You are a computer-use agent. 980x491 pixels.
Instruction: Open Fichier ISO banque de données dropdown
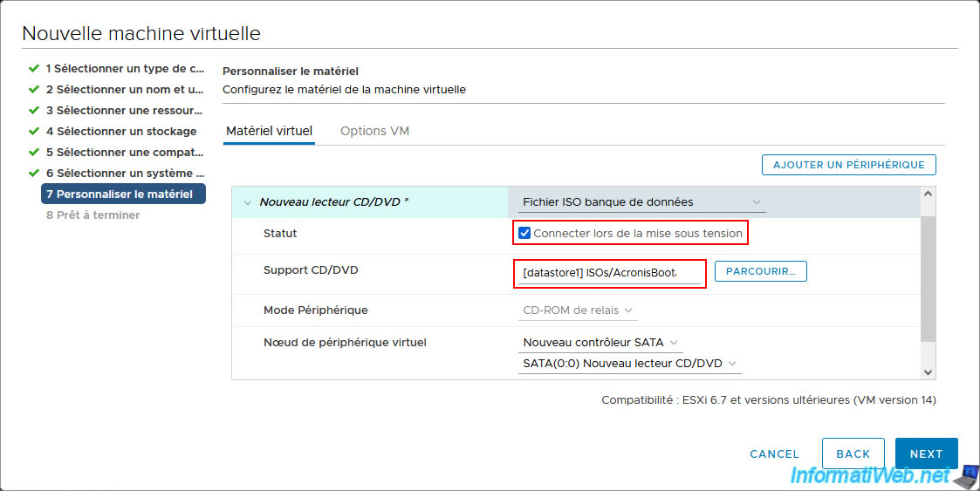642,202
